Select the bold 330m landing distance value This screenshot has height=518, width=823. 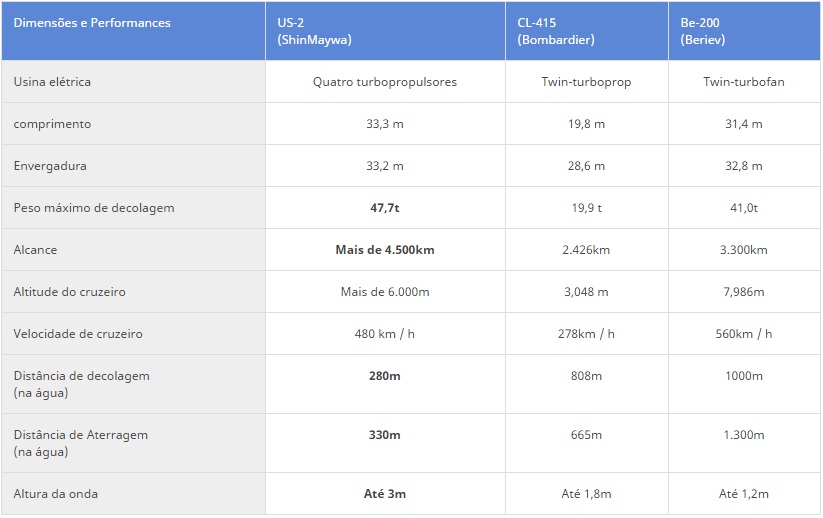point(385,435)
